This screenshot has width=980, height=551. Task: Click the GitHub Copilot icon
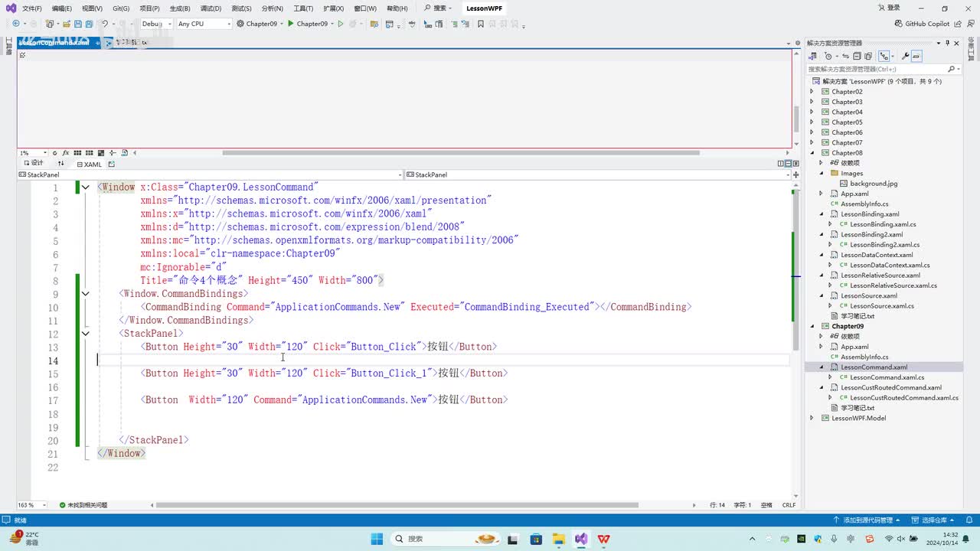[898, 24]
